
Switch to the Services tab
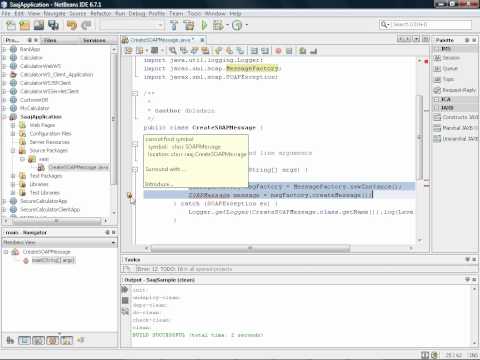tap(94, 40)
